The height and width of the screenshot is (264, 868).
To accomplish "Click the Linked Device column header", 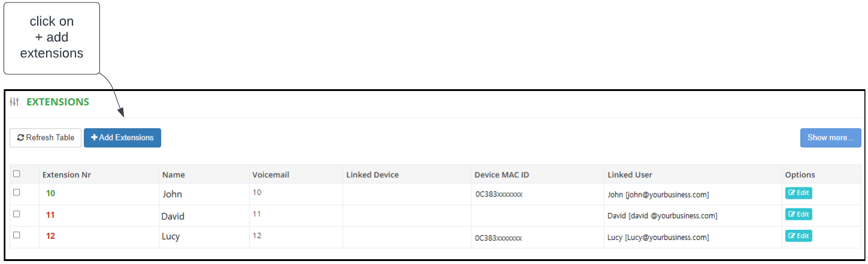I will [372, 175].
